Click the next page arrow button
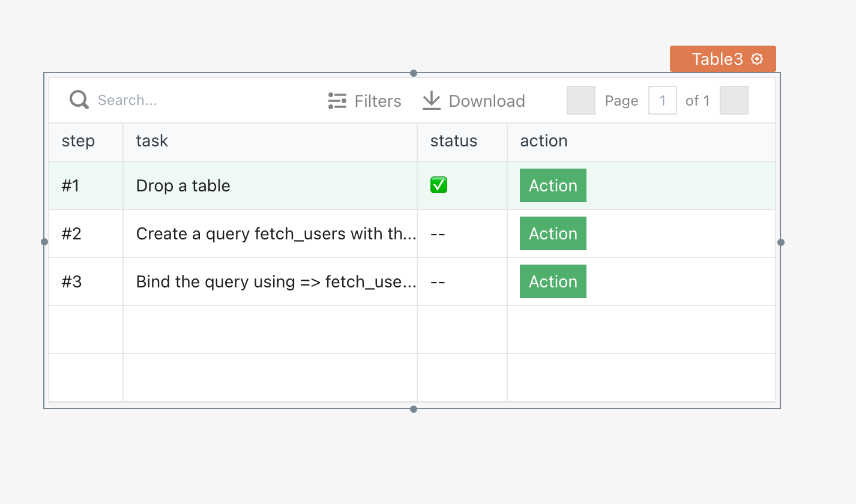 click(734, 100)
